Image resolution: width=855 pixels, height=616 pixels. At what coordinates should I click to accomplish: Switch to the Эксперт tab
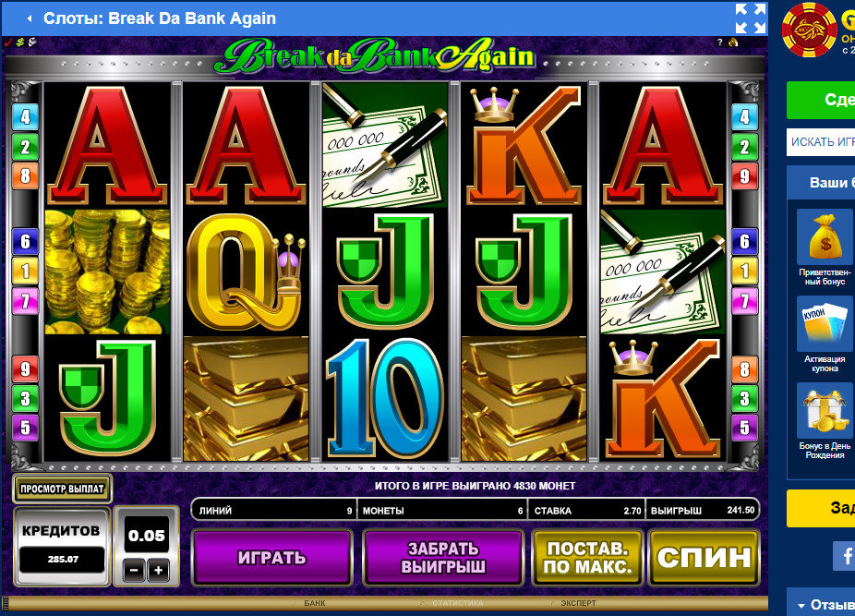578,603
